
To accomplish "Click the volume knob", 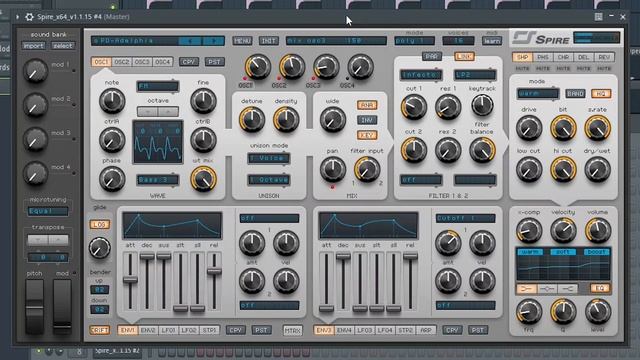I will pos(598,230).
